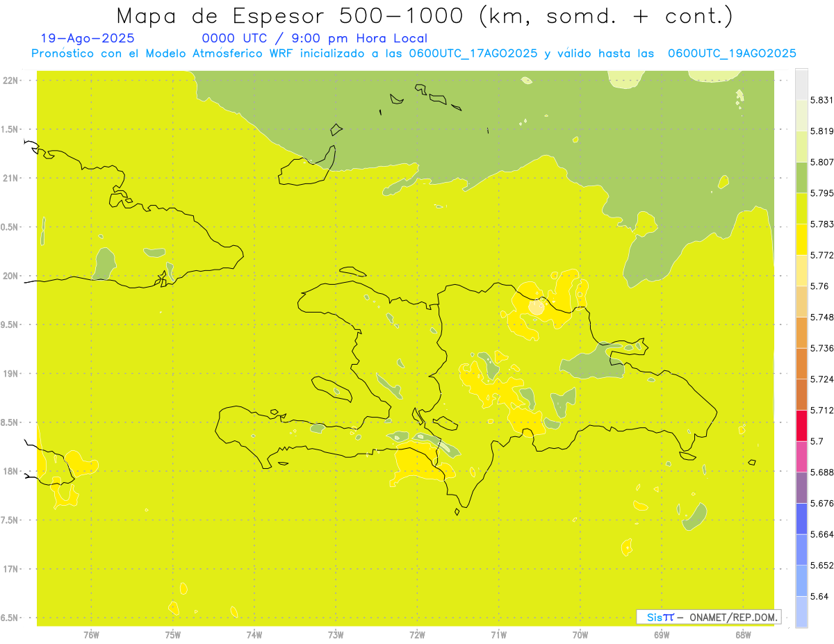Click the 74W longitude label

pos(254,634)
